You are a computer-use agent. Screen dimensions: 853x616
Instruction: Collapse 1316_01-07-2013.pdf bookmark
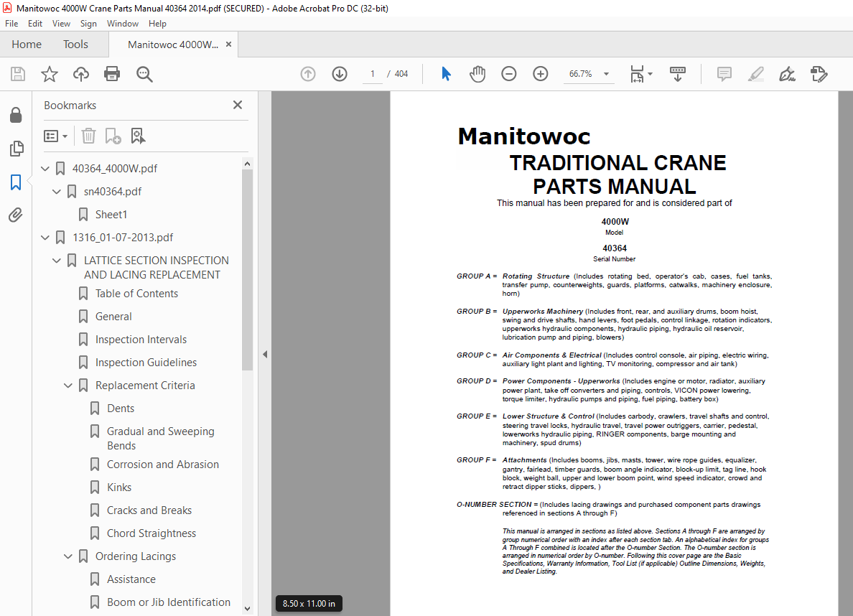click(45, 238)
